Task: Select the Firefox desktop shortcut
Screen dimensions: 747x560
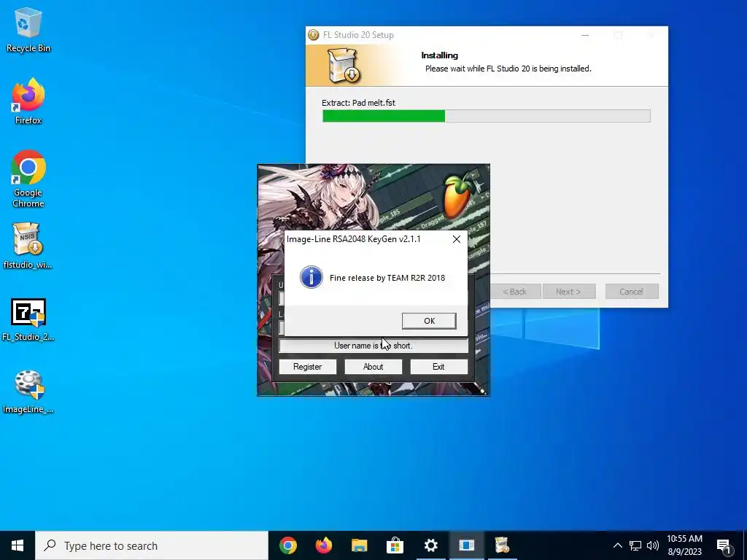Action: click(x=28, y=101)
